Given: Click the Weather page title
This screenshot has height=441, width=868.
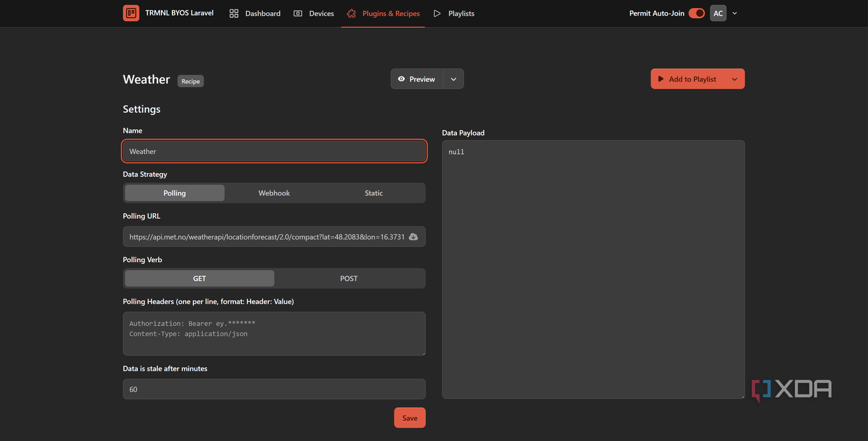Looking at the screenshot, I should [x=146, y=79].
